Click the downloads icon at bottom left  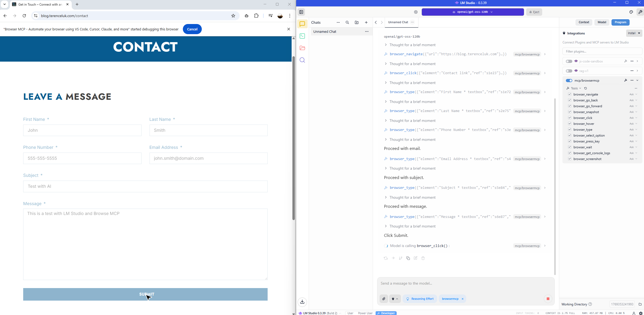302,302
